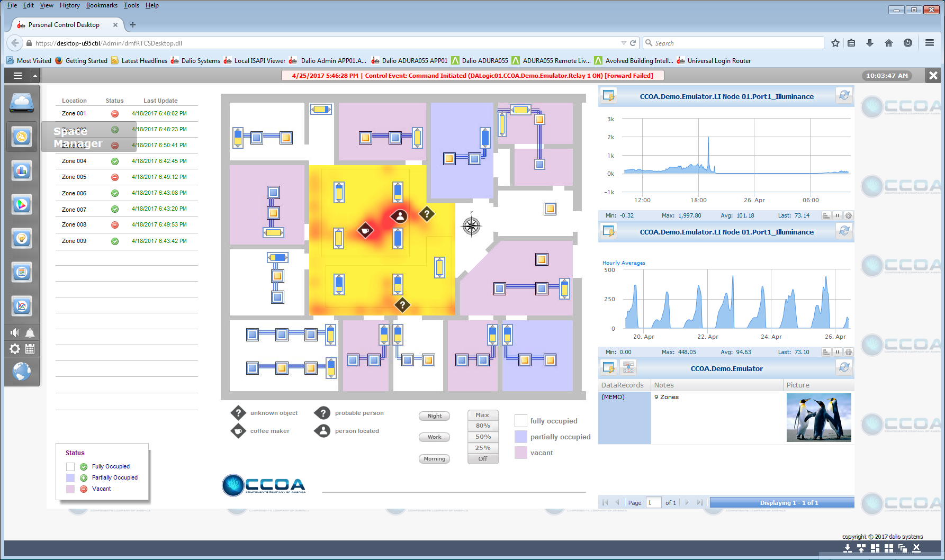
Task: Go to next page in the pager
Action: (x=687, y=502)
